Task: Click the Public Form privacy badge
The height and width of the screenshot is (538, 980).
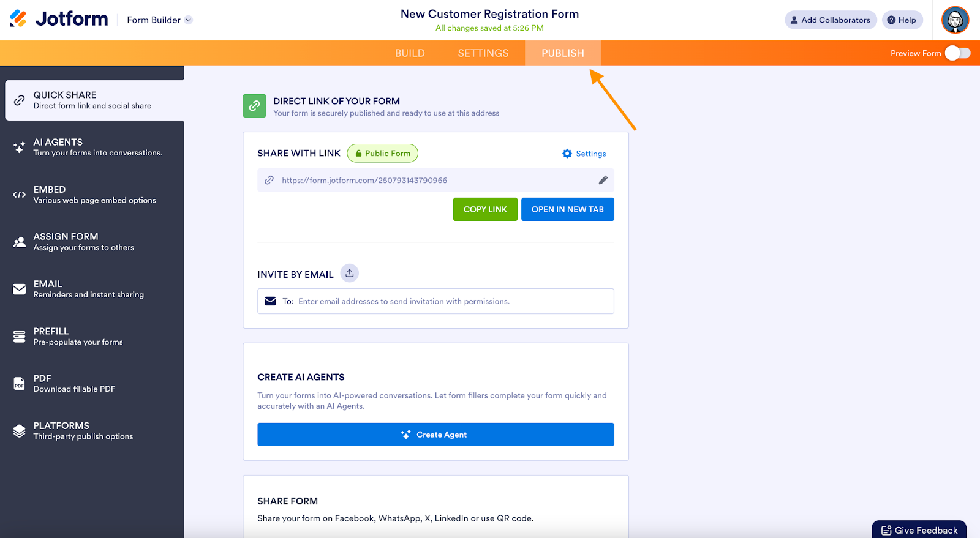Action: (383, 154)
